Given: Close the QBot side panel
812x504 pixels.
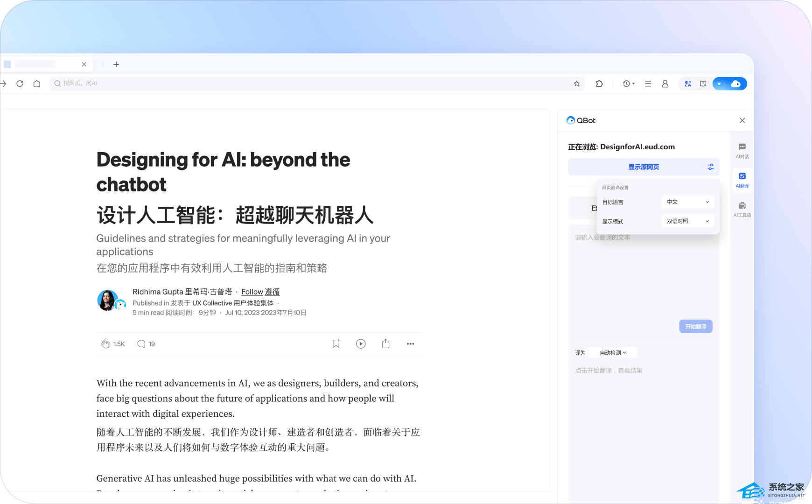Looking at the screenshot, I should point(742,120).
